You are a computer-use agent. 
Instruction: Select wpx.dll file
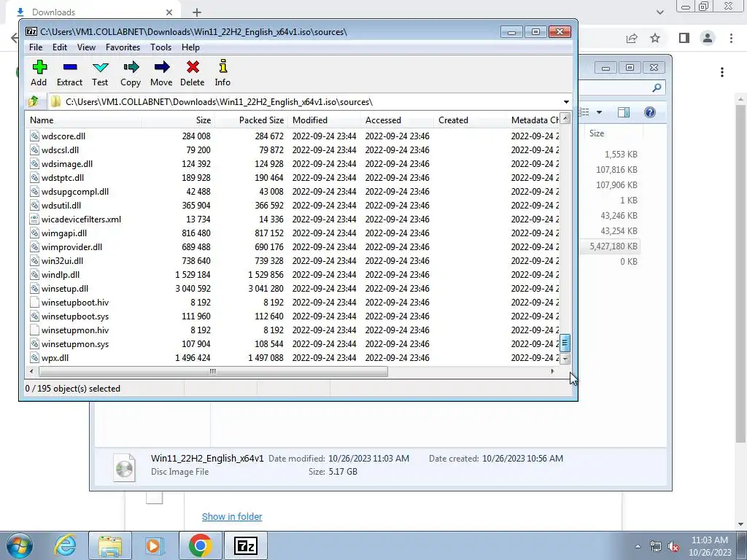click(x=55, y=357)
